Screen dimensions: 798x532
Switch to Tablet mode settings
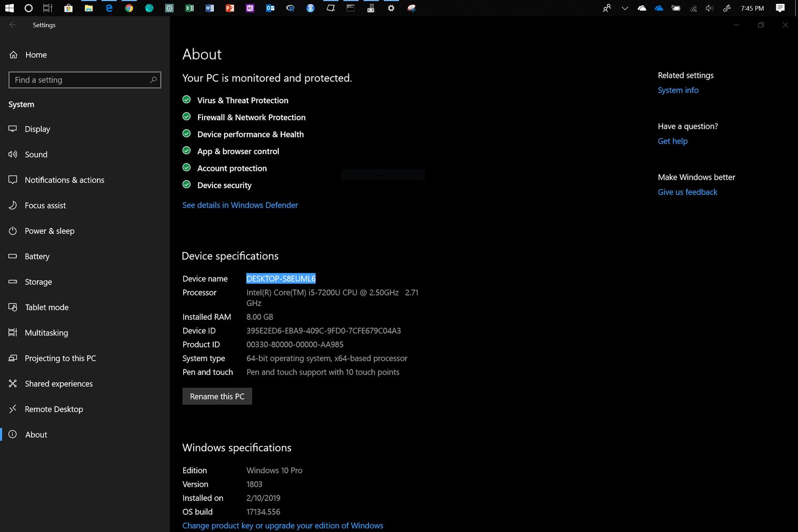tap(85, 307)
